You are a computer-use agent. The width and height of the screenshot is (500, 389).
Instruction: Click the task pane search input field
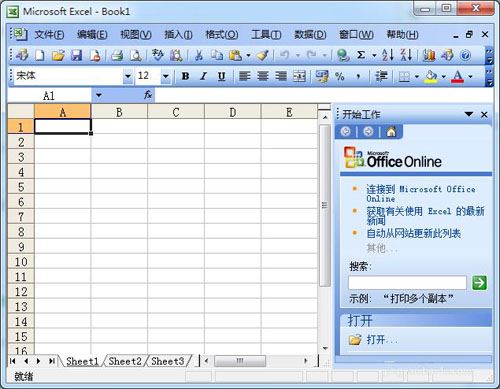(407, 283)
